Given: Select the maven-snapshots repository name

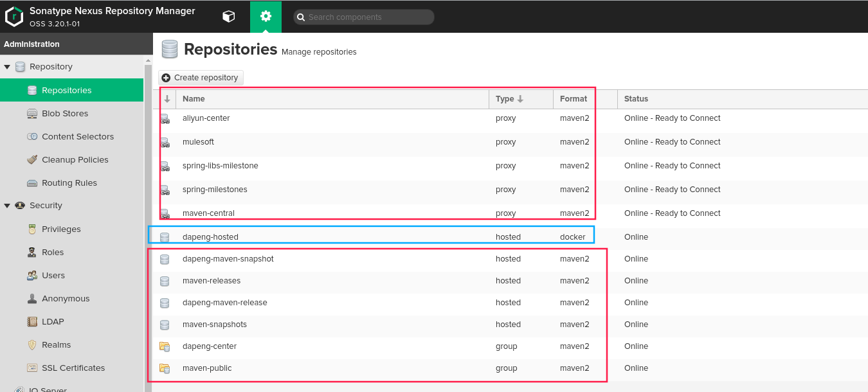Looking at the screenshot, I should 215,325.
